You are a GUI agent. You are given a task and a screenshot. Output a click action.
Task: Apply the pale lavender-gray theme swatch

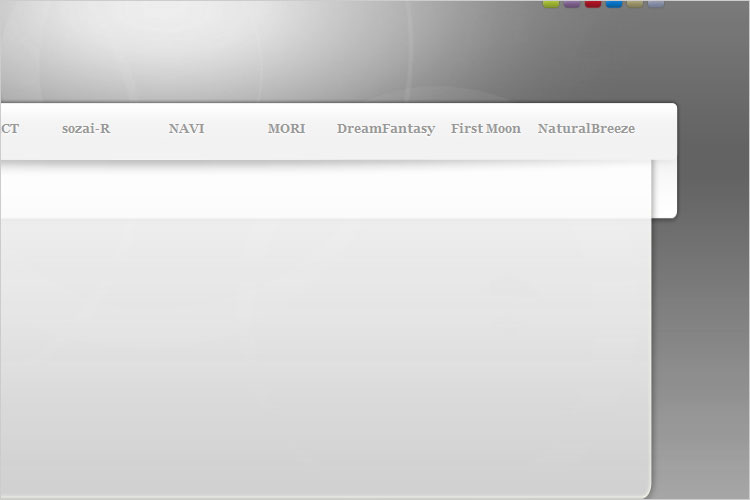pyautogui.click(x=656, y=3)
